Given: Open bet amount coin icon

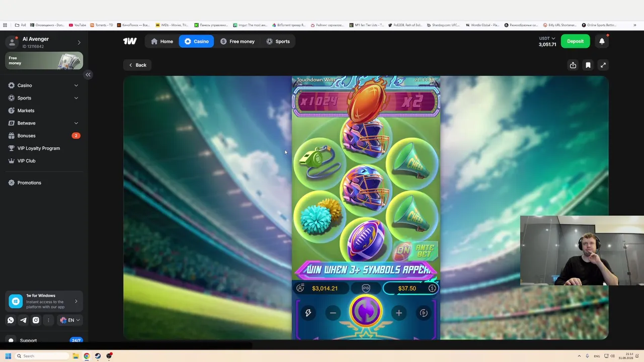Looking at the screenshot, I should [432, 288].
